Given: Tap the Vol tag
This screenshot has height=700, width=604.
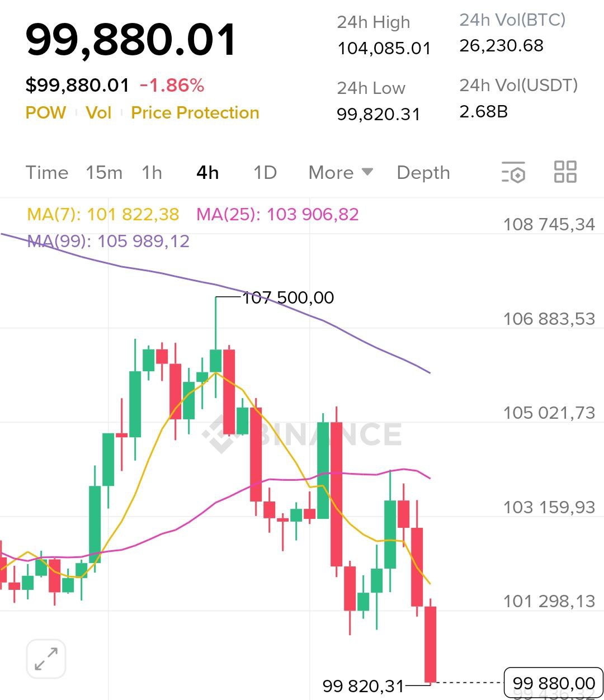Looking at the screenshot, I should coord(98,113).
